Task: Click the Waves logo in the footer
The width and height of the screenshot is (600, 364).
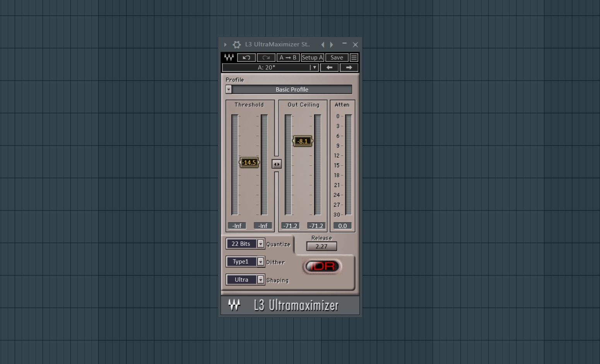Action: click(x=234, y=305)
